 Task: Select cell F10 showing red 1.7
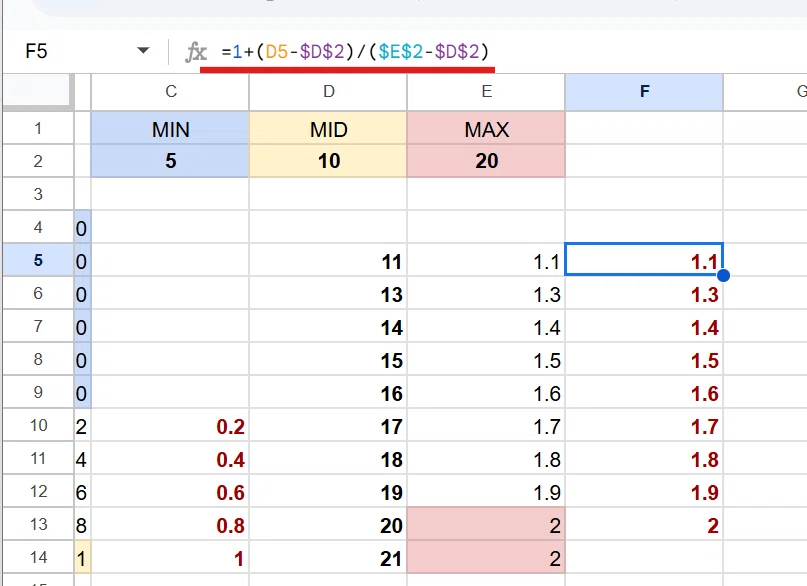[644, 425]
